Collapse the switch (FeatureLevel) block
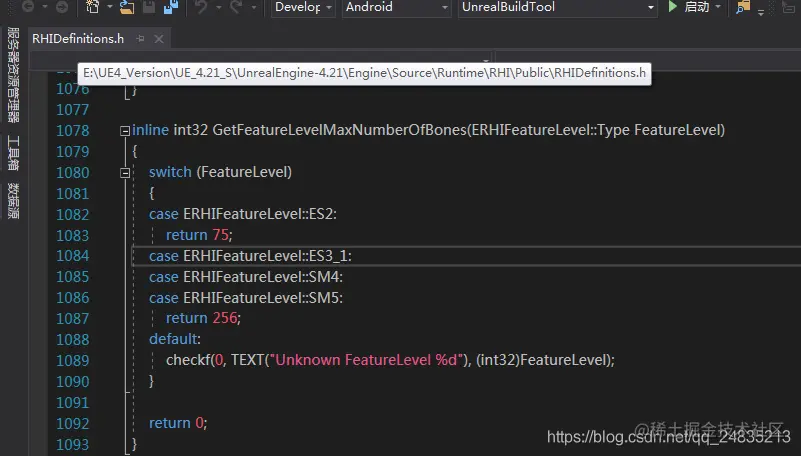 click(125, 173)
